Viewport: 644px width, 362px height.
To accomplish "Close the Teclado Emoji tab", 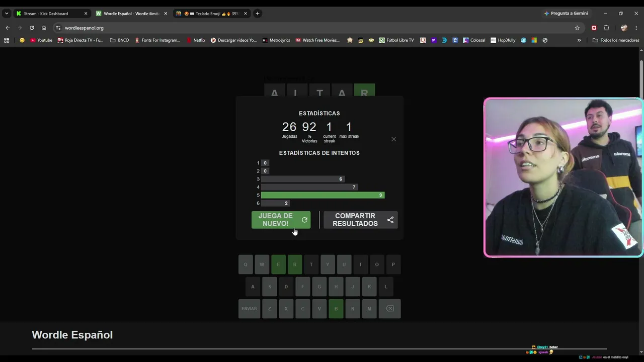I will (x=246, y=14).
